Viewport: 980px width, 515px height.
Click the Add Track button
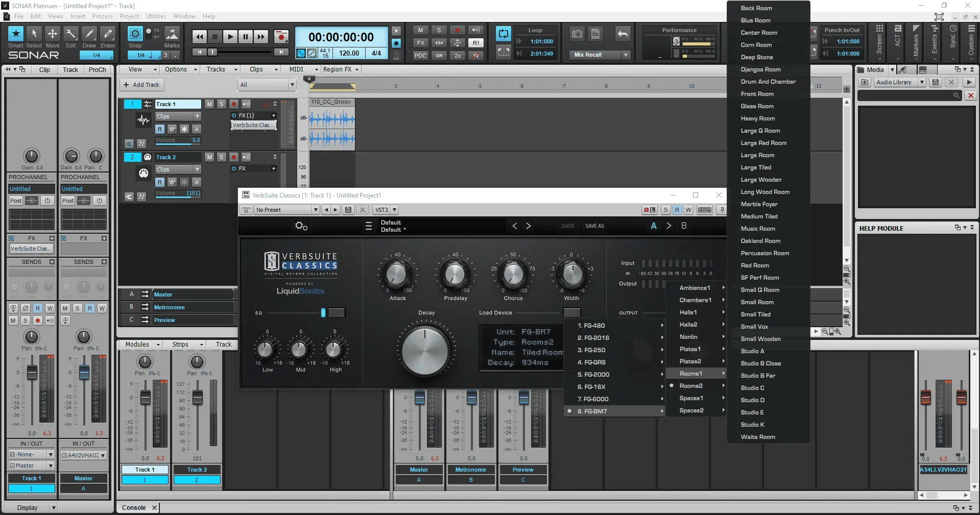(141, 85)
